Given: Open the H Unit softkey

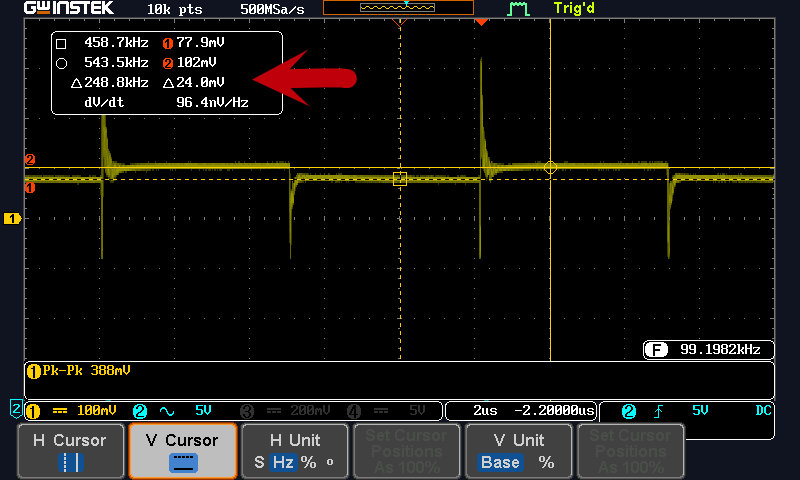Looking at the screenshot, I should (x=294, y=451).
